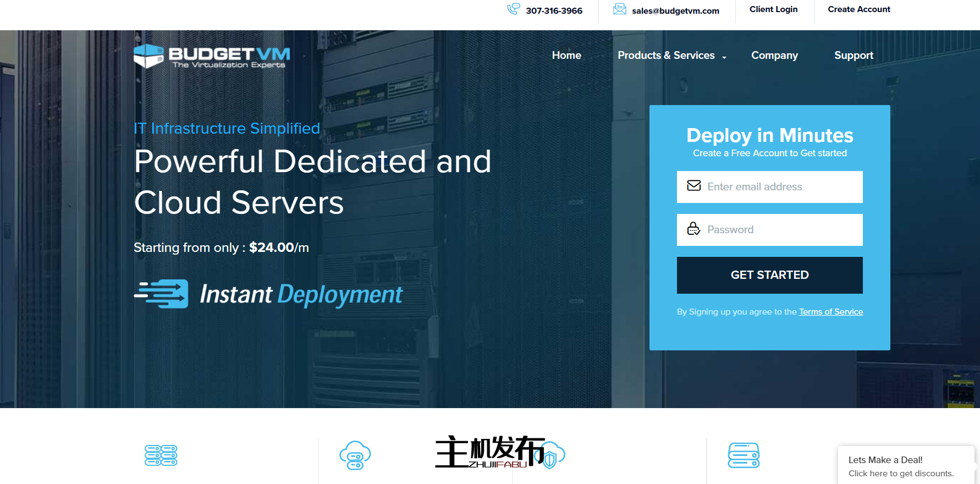Click the cloud server icon

[x=355, y=455]
